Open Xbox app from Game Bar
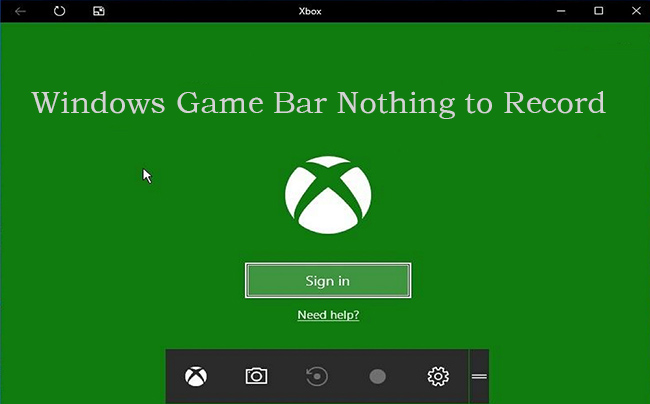 (x=196, y=376)
